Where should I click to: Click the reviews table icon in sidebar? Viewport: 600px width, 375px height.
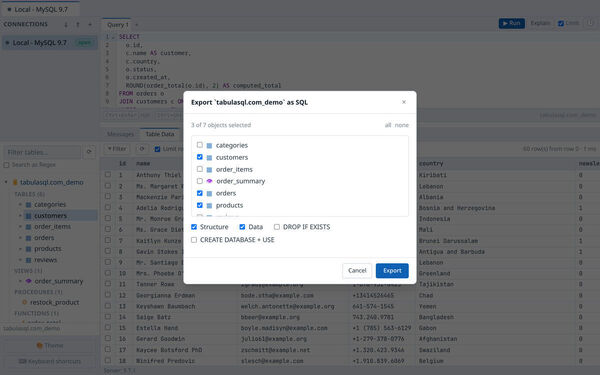click(x=28, y=260)
